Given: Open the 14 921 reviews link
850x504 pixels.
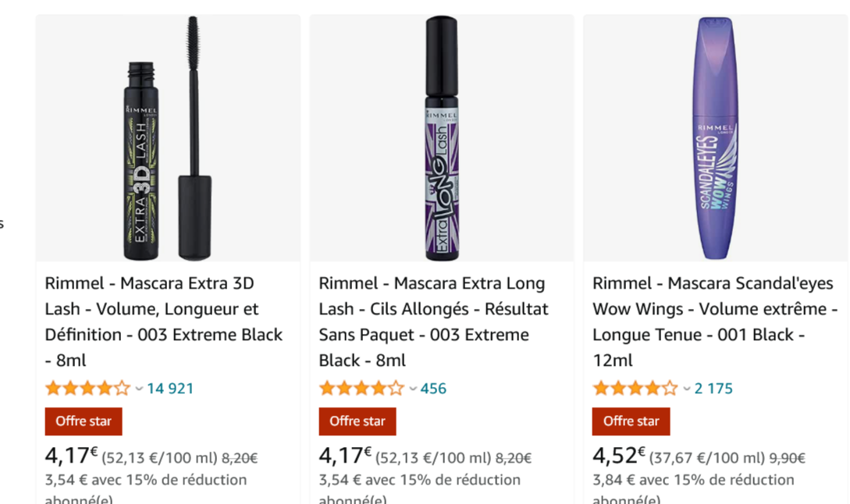Looking at the screenshot, I should click(170, 388).
